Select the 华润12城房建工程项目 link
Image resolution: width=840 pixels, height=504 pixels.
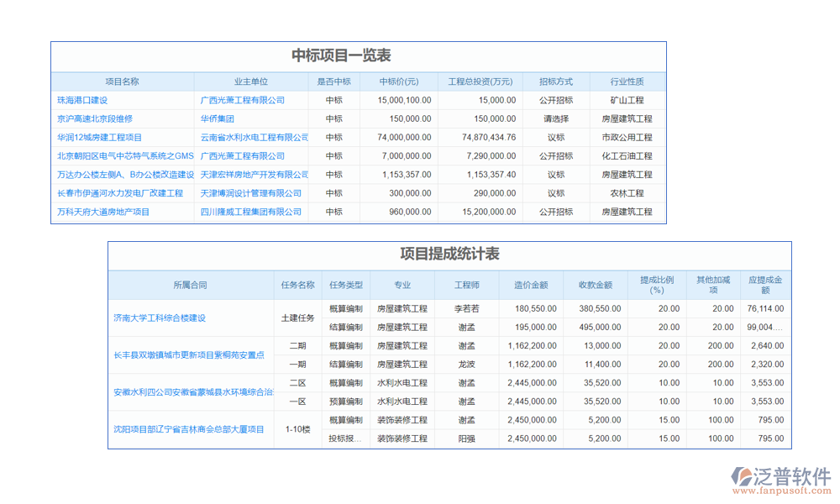99,138
